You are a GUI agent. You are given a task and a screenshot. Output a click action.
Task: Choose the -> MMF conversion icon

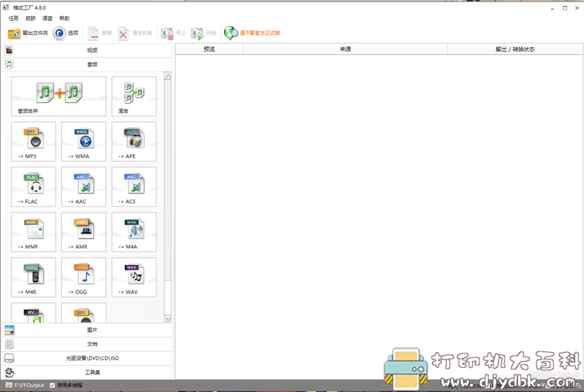point(34,232)
